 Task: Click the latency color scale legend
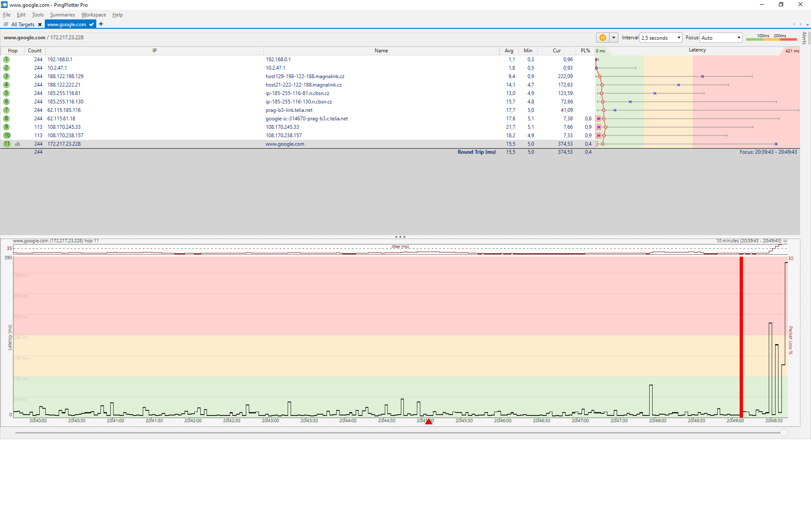click(771, 38)
